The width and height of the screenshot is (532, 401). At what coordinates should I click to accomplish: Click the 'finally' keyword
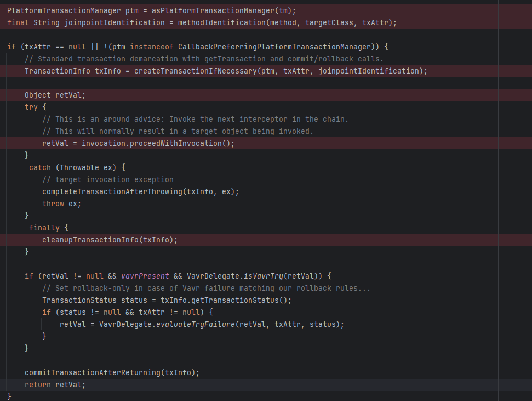(x=44, y=228)
